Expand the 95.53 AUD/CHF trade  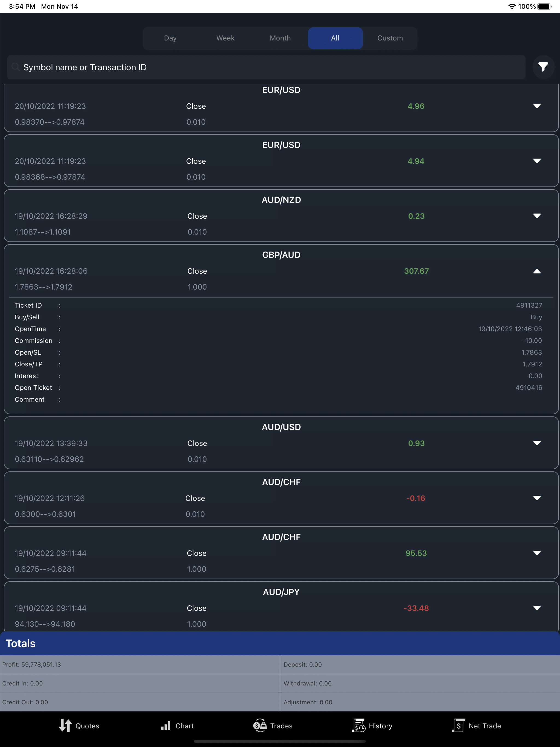click(x=537, y=553)
